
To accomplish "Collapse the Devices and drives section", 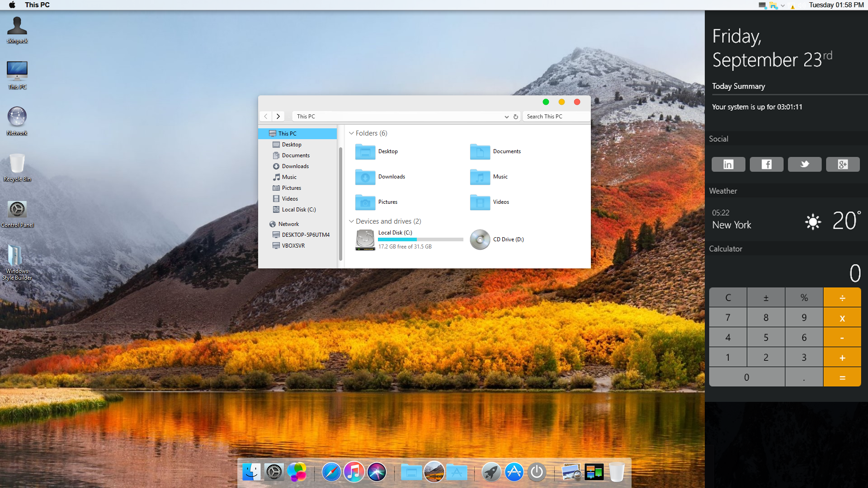I will click(351, 221).
